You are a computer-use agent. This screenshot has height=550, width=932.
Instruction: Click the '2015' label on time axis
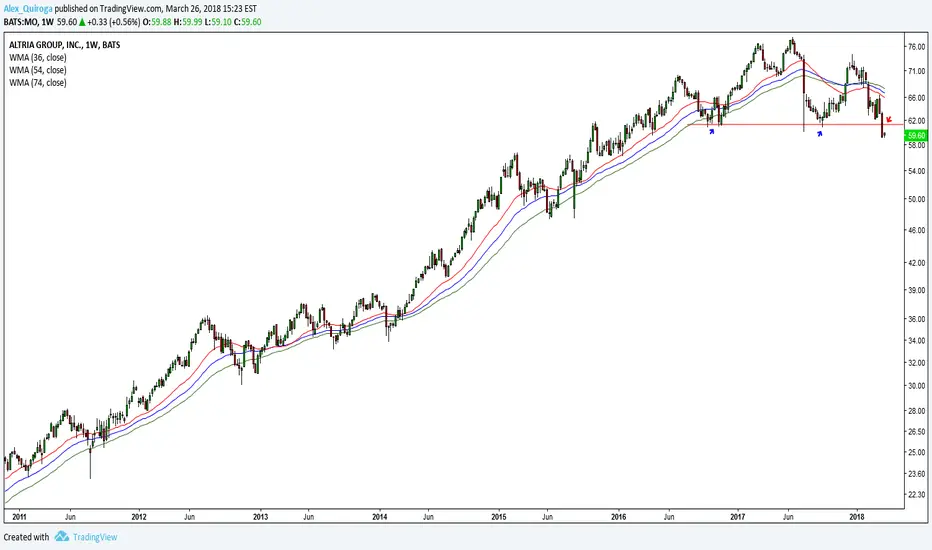pos(499,517)
